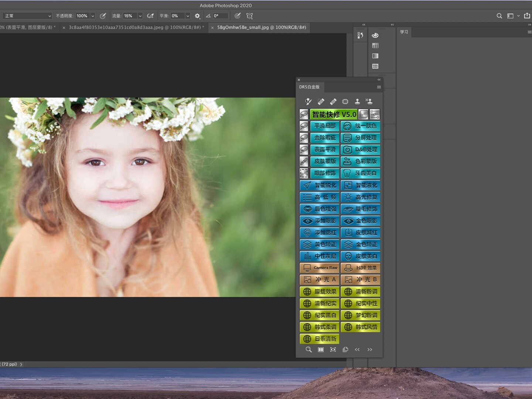Screen dimensions: 532x399
Task: Select the Spot Healing Brush icon in DR5 panel
Action: coord(321,102)
